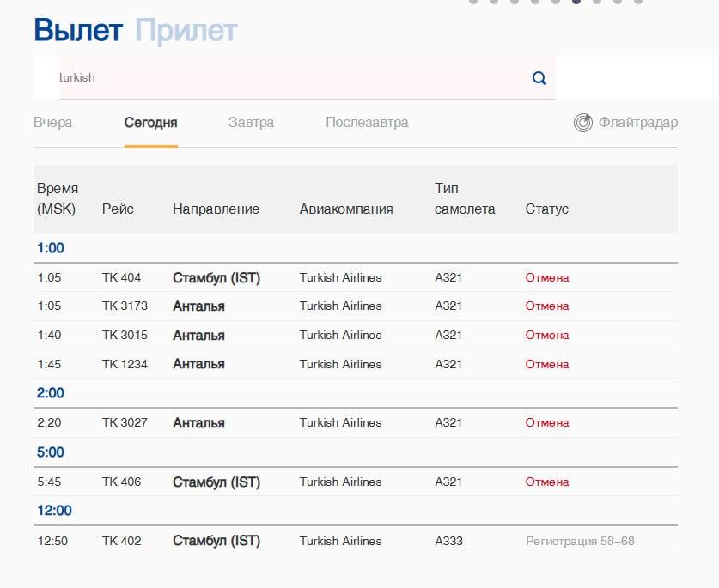The image size is (719, 588).
Task: Select the Сегодня day tab
Action: [150, 123]
